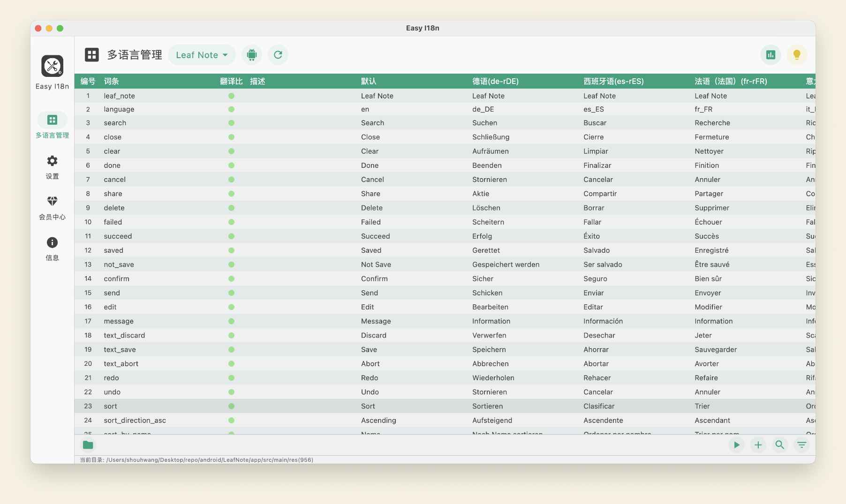Click the 西班牙语(es-rES) column header
This screenshot has width=846, height=504.
coord(613,81)
